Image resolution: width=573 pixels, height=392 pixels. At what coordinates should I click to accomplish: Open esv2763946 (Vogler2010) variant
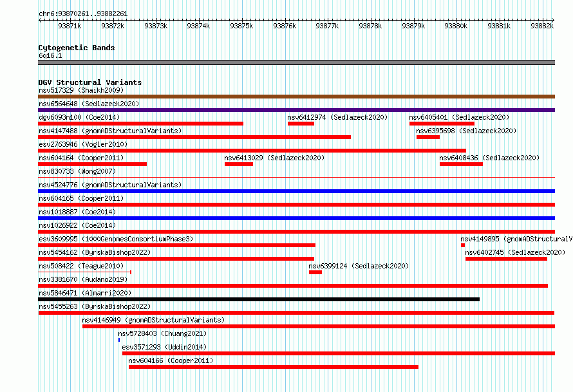[83, 144]
